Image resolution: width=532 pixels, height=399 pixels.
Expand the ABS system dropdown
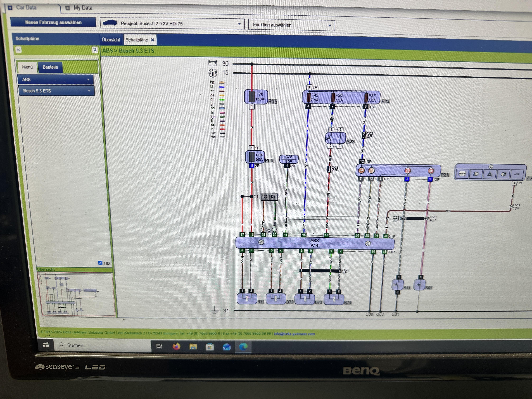(x=56, y=79)
